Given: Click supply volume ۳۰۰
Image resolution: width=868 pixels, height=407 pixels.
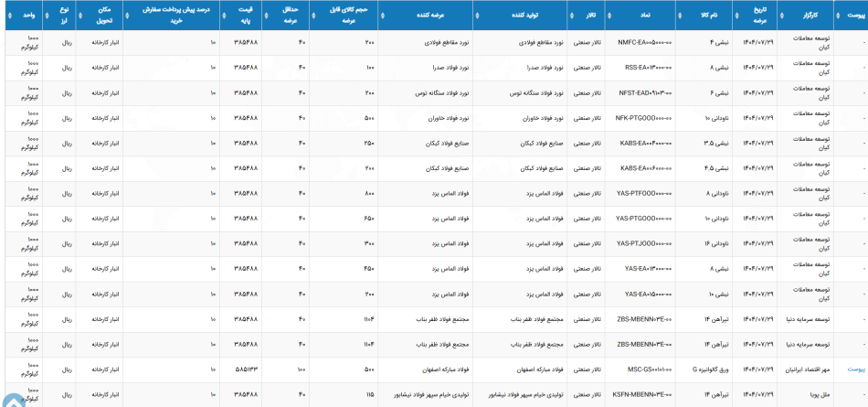Looking at the screenshot, I should point(370,244).
